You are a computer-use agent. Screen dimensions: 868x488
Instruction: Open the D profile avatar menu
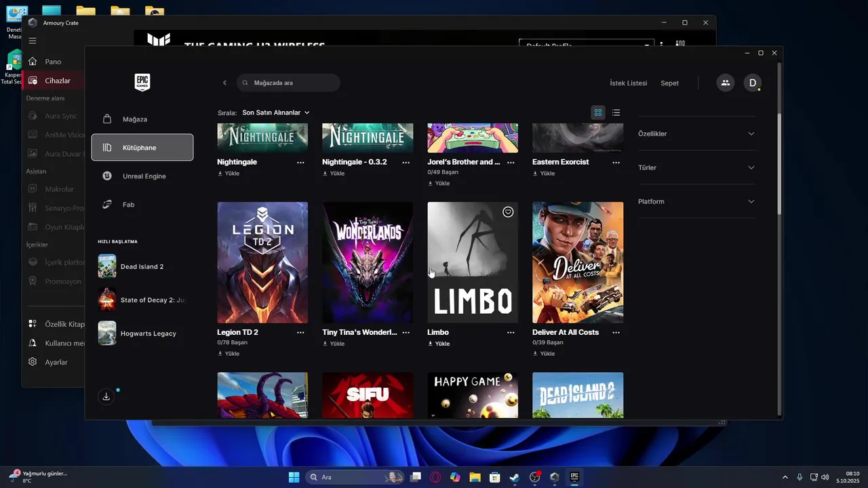[752, 83]
